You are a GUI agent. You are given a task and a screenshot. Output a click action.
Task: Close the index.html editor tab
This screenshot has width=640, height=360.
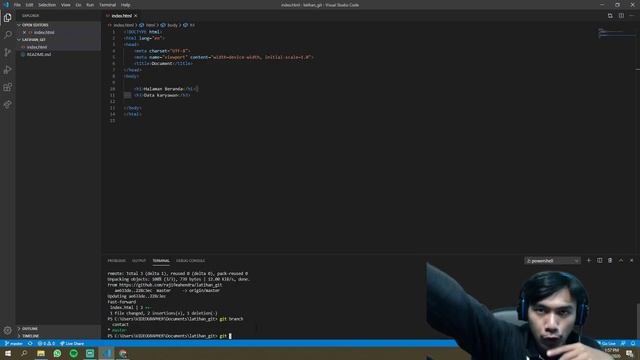[x=136, y=16]
